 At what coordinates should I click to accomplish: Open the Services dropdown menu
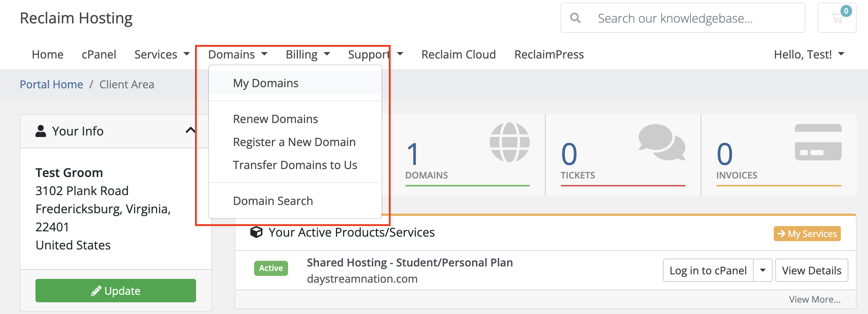click(162, 54)
